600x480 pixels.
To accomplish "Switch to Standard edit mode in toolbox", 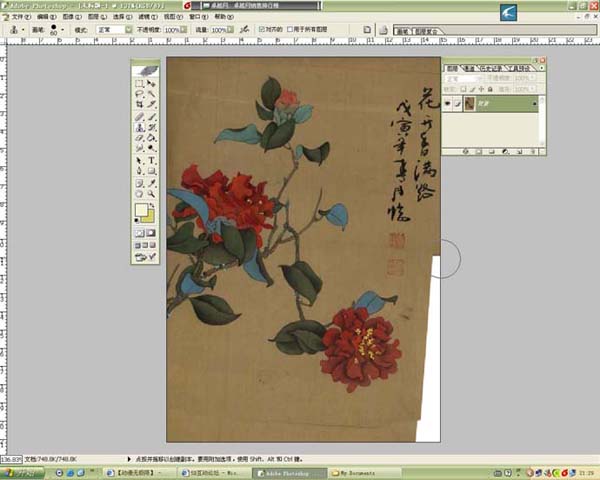I will coord(139,233).
